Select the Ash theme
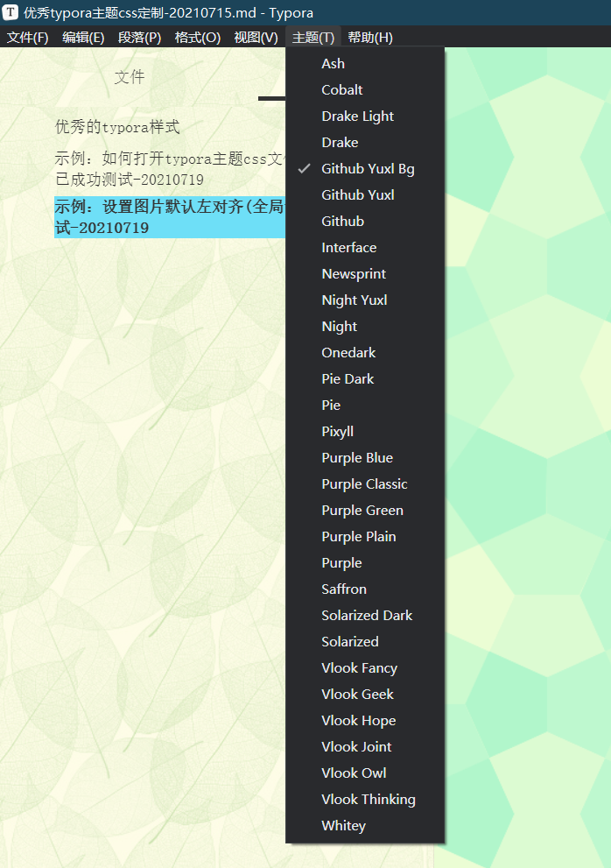Image resolution: width=611 pixels, height=868 pixels. point(365,64)
